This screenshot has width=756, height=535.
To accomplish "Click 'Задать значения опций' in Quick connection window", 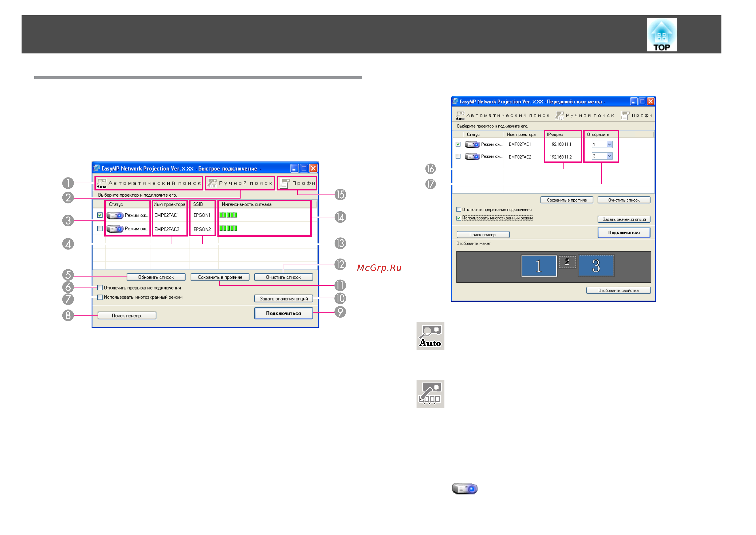I will tap(283, 299).
